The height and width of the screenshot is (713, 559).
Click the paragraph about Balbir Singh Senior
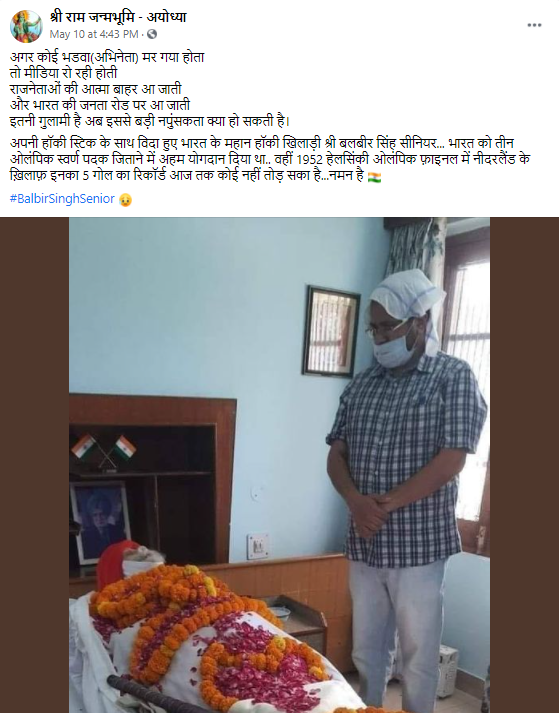click(270, 159)
